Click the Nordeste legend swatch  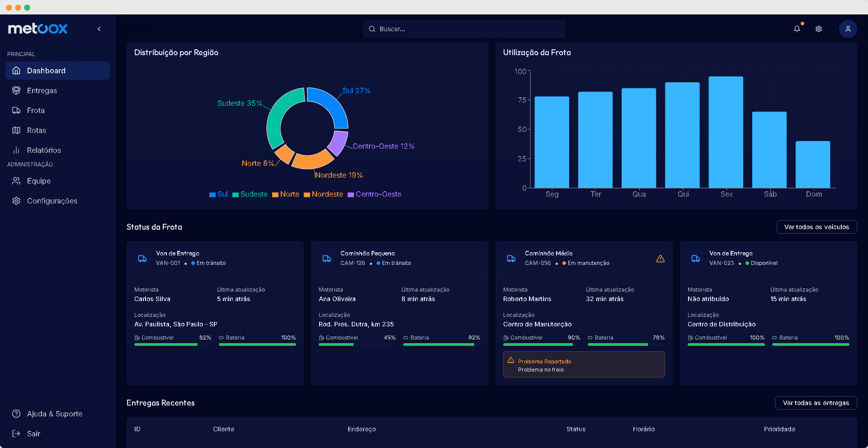click(307, 195)
